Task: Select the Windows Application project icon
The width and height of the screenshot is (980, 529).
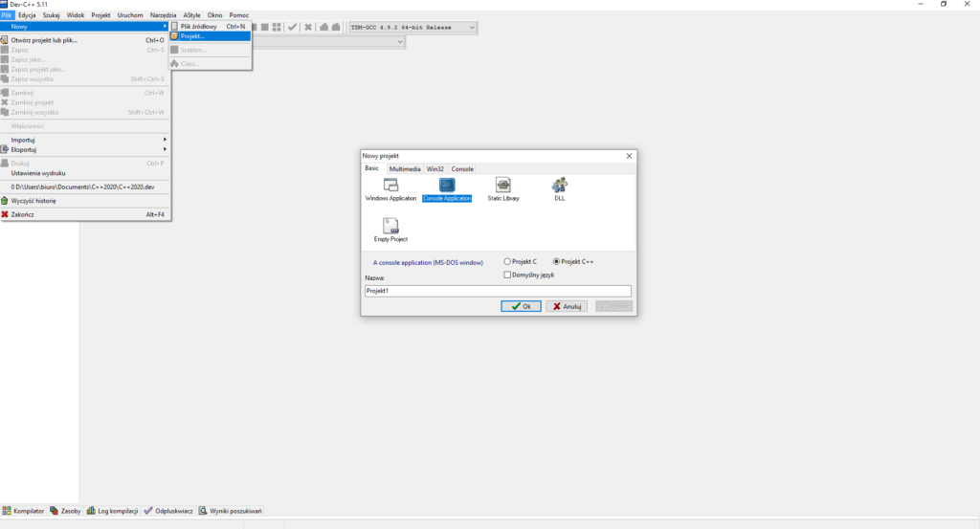Action: (390, 186)
